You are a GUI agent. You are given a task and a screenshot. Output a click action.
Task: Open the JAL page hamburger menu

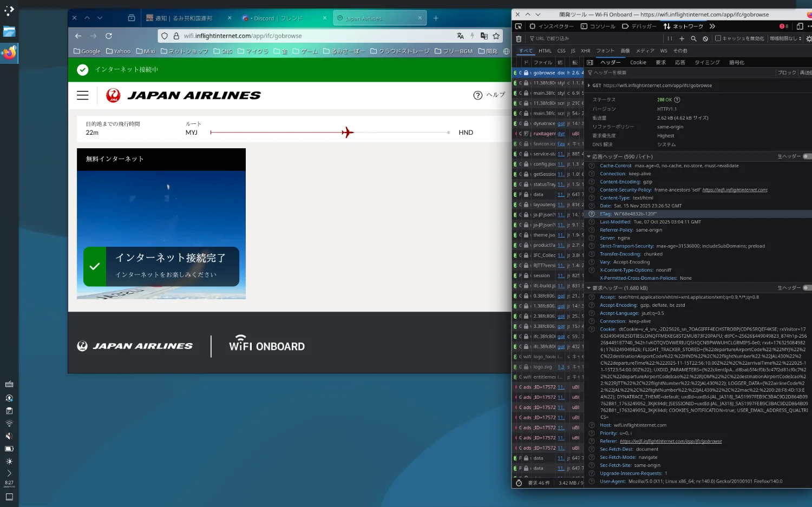click(83, 95)
